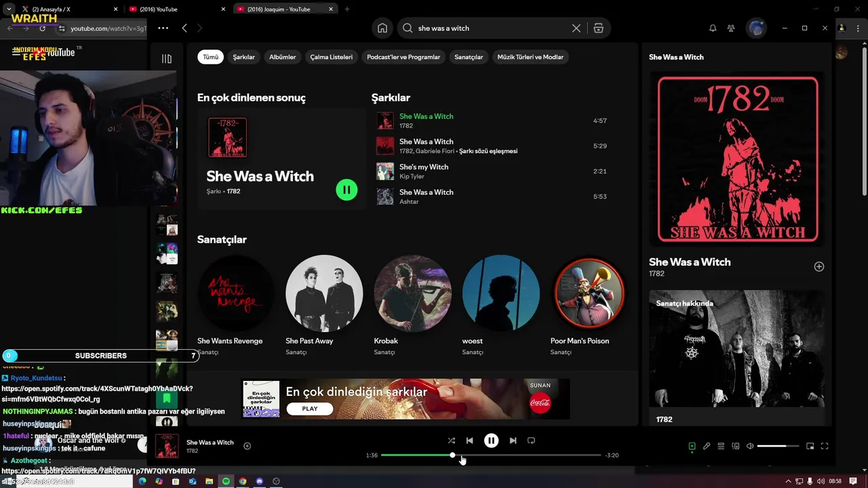Toggle shuffle in the player bar

pyautogui.click(x=452, y=441)
